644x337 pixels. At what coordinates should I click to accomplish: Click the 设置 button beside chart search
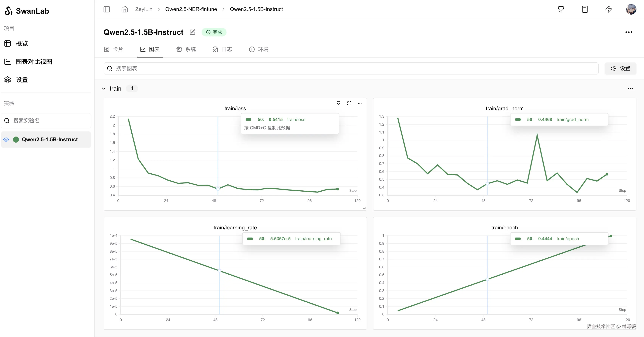pyautogui.click(x=620, y=68)
